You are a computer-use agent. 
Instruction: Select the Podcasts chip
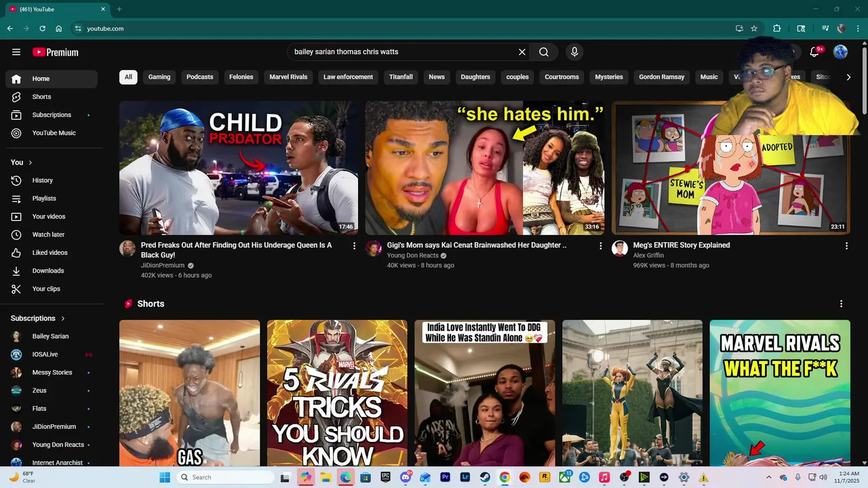pyautogui.click(x=200, y=77)
